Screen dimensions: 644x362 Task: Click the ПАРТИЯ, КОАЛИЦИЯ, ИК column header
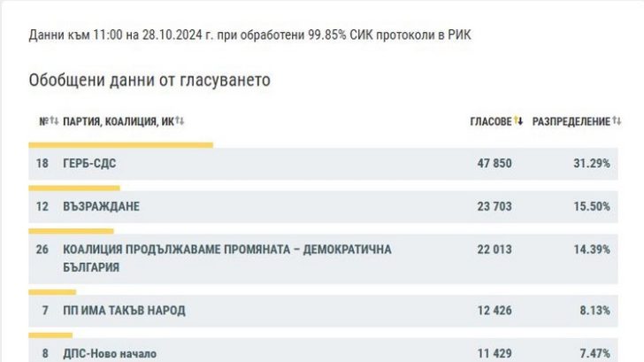pyautogui.click(x=118, y=122)
